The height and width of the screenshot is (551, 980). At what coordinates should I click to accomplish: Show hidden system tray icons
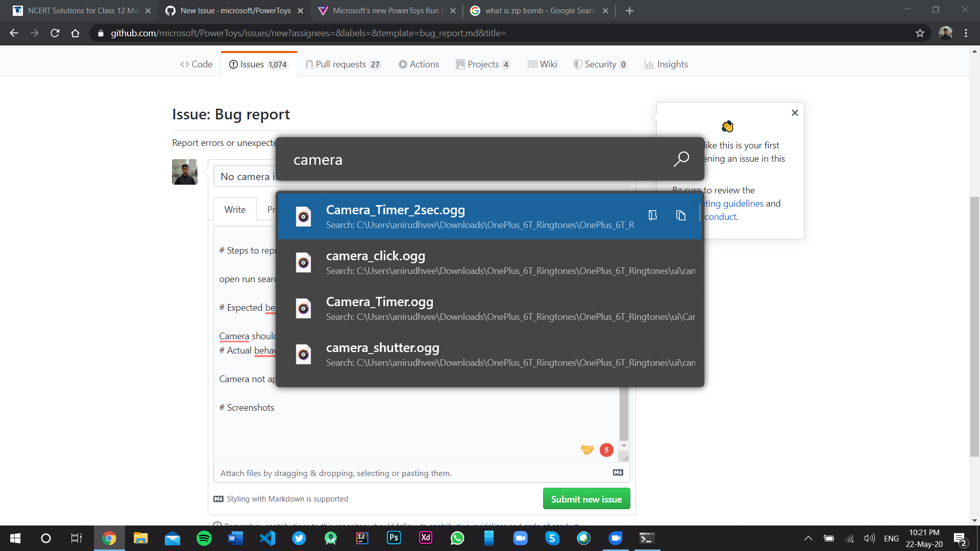pyautogui.click(x=808, y=538)
